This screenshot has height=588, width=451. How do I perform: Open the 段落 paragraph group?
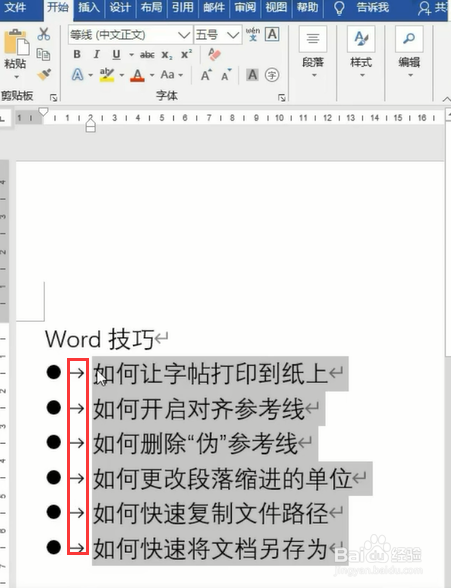[x=313, y=52]
